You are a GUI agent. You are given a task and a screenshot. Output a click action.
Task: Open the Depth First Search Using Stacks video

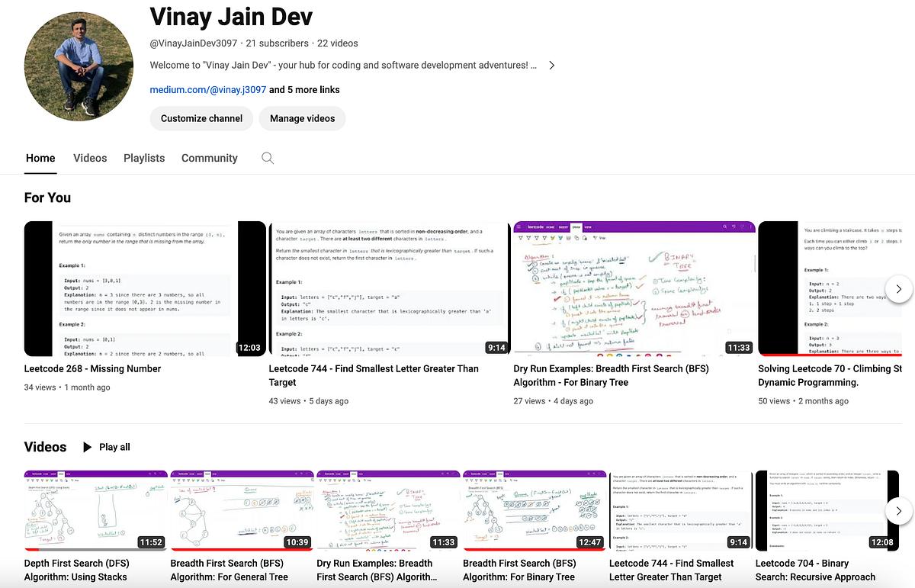95,509
